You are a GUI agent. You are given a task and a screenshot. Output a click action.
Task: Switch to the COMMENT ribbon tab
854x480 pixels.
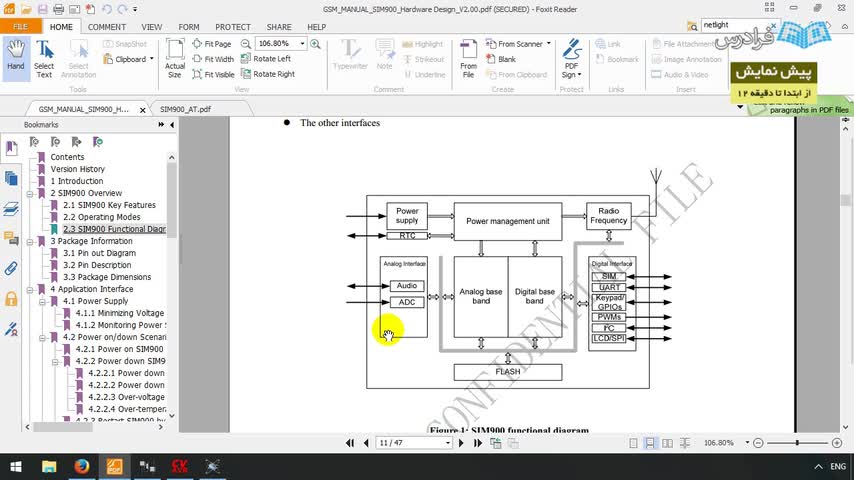tap(107, 27)
